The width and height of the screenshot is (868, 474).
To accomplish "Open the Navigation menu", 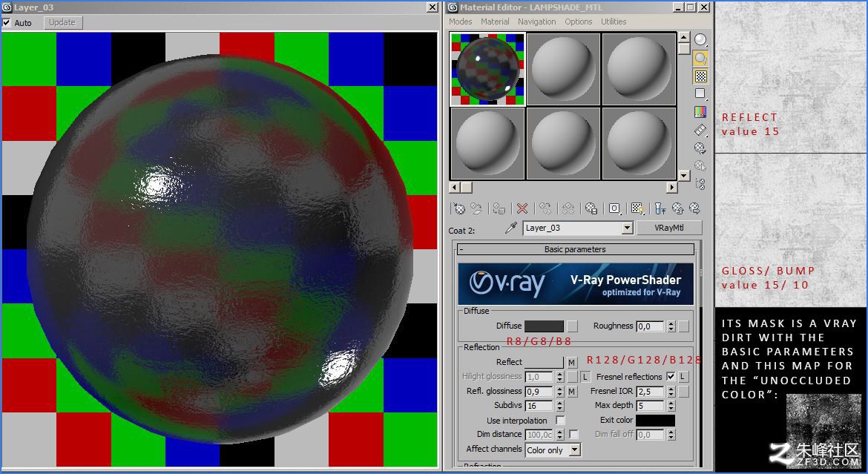I will (537, 22).
